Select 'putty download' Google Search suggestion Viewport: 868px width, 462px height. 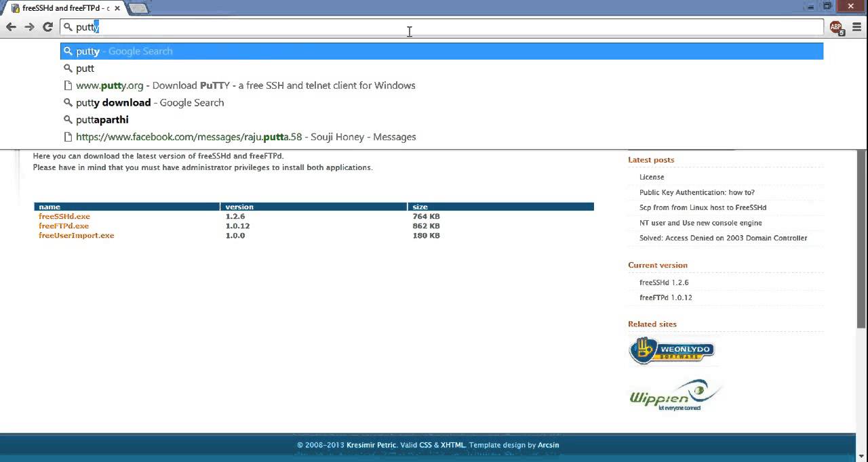point(442,102)
